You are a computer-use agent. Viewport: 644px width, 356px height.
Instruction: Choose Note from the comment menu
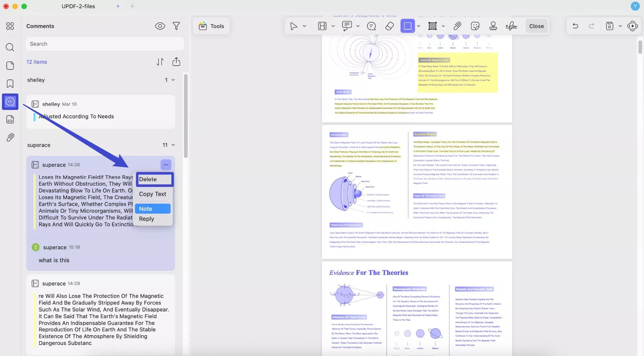[x=153, y=209]
